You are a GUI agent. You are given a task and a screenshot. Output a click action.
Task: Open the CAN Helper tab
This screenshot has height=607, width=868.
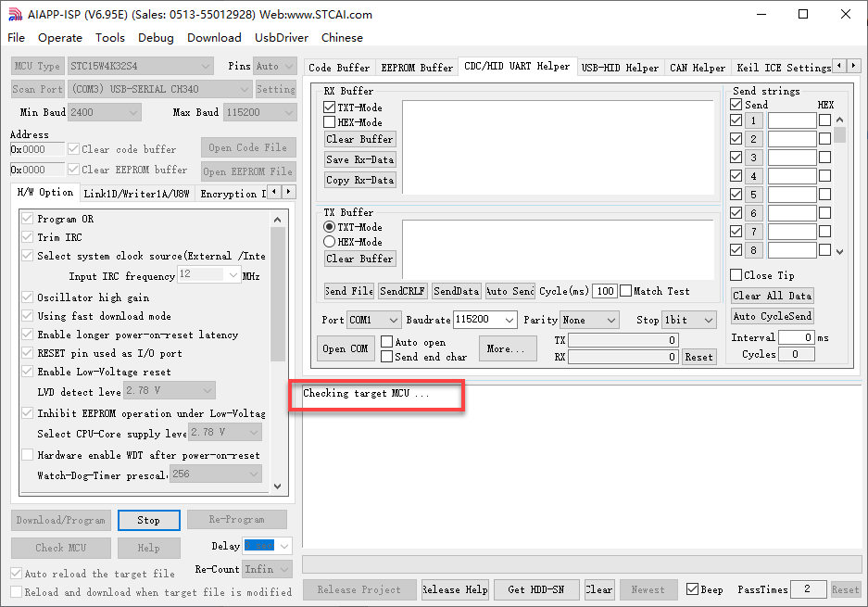698,68
